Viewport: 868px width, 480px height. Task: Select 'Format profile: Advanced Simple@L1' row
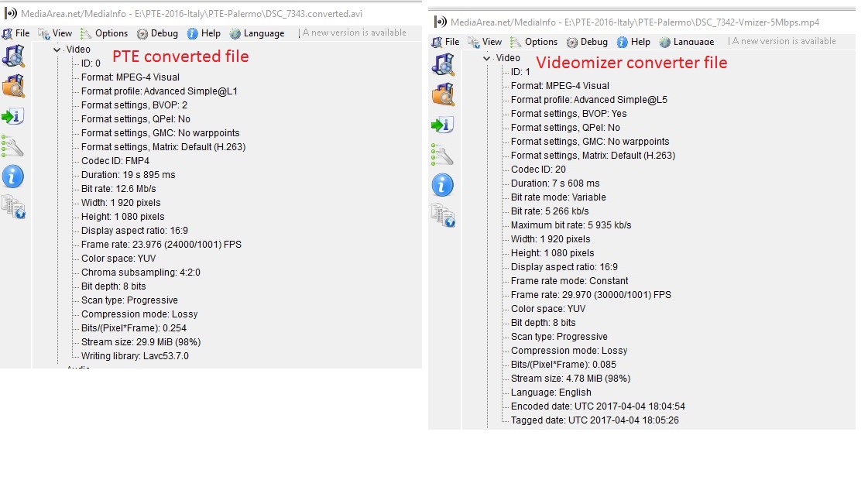(160, 91)
